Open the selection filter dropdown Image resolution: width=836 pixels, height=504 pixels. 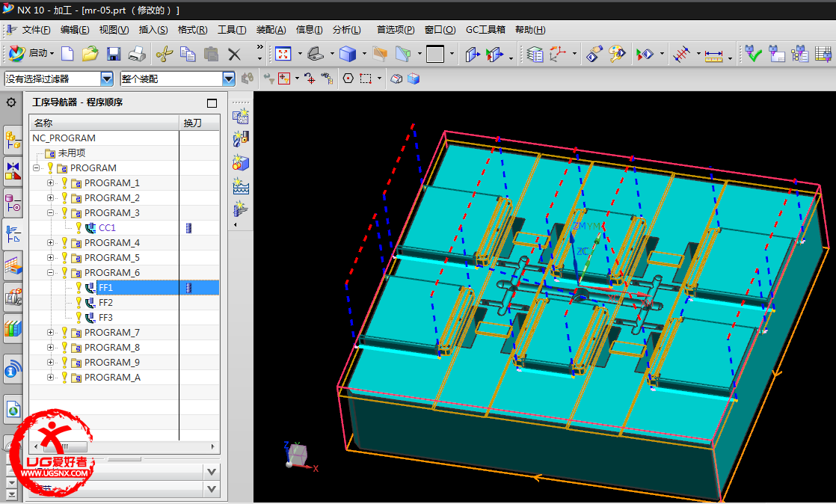[107, 79]
